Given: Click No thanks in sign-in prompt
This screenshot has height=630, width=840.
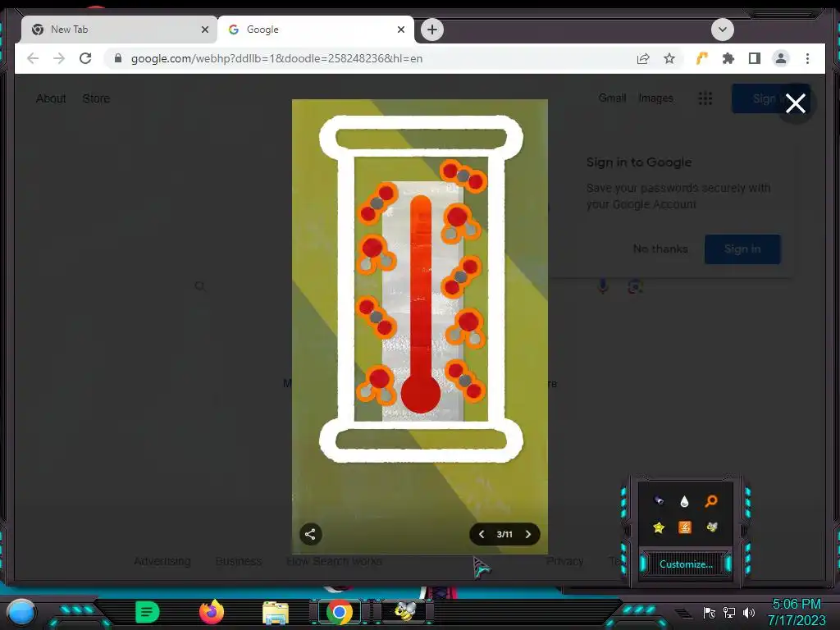Looking at the screenshot, I should point(660,249).
